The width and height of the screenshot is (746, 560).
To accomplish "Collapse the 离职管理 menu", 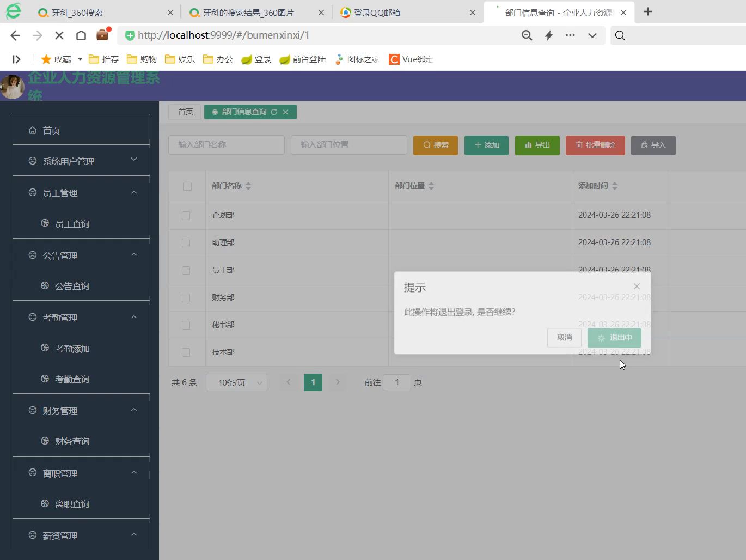I will (x=81, y=473).
